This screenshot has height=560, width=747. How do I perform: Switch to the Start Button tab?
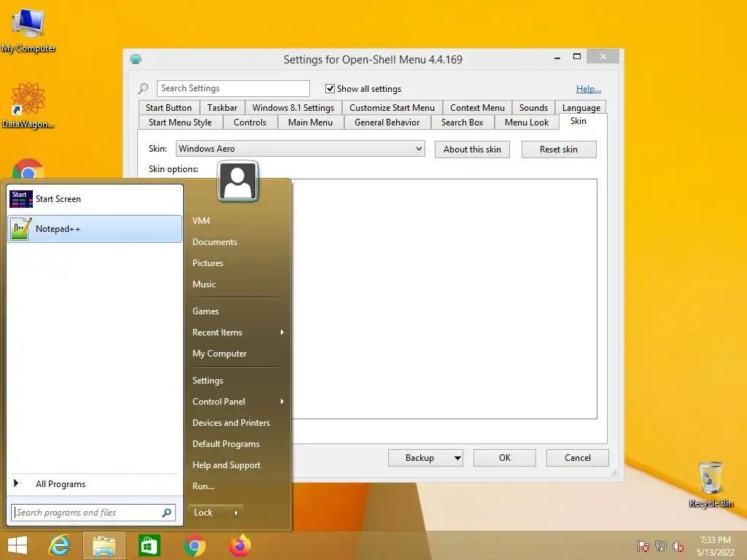tap(169, 108)
